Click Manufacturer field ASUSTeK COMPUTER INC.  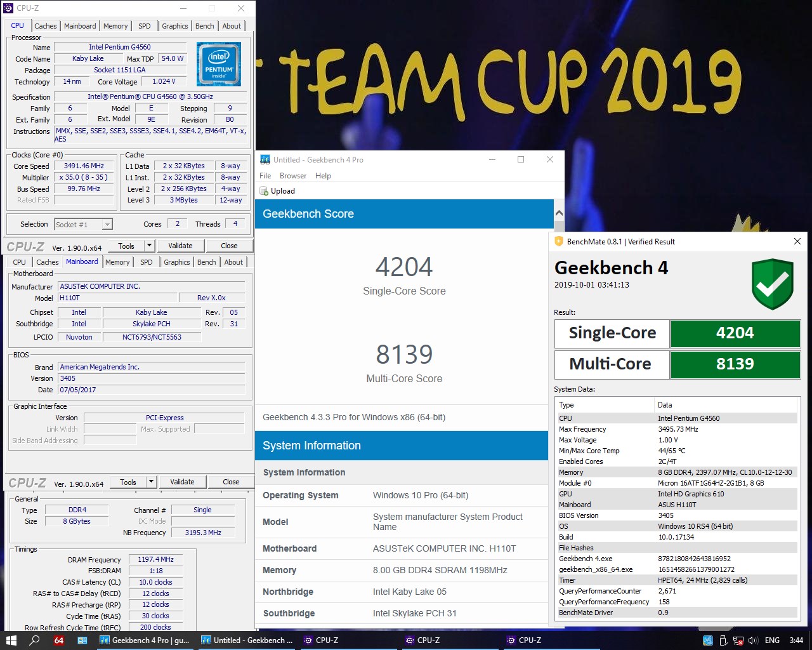point(152,286)
